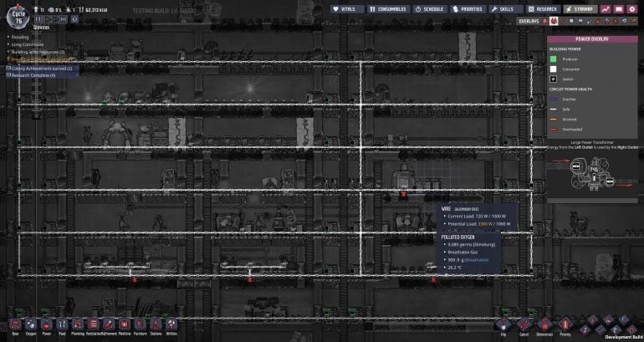
Task: Click the Cycle 76 clock globe
Action: point(18,18)
